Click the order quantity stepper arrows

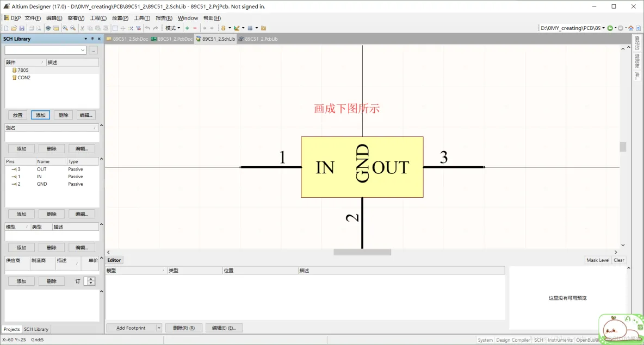click(91, 281)
